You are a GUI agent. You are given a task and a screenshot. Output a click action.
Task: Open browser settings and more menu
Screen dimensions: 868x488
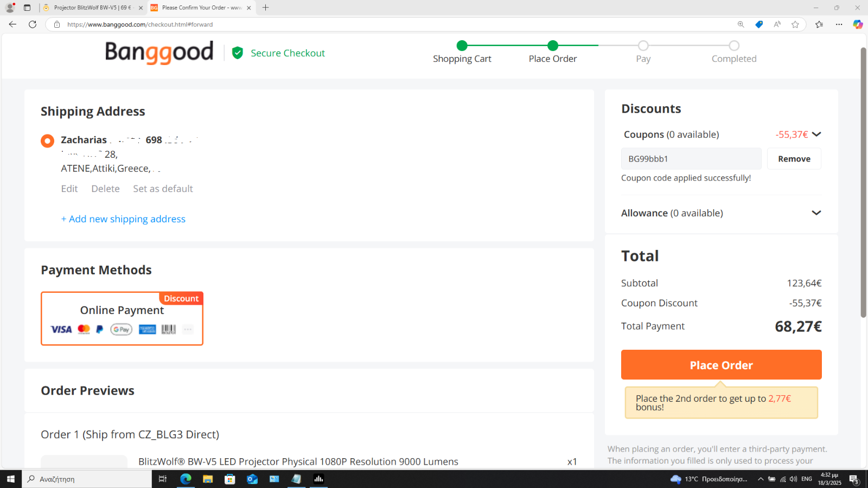tap(839, 24)
